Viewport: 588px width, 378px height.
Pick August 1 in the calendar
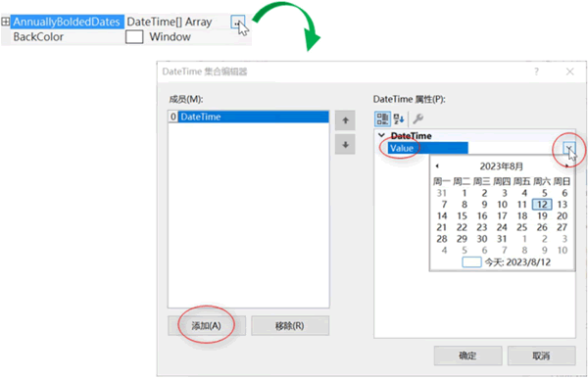point(465,193)
